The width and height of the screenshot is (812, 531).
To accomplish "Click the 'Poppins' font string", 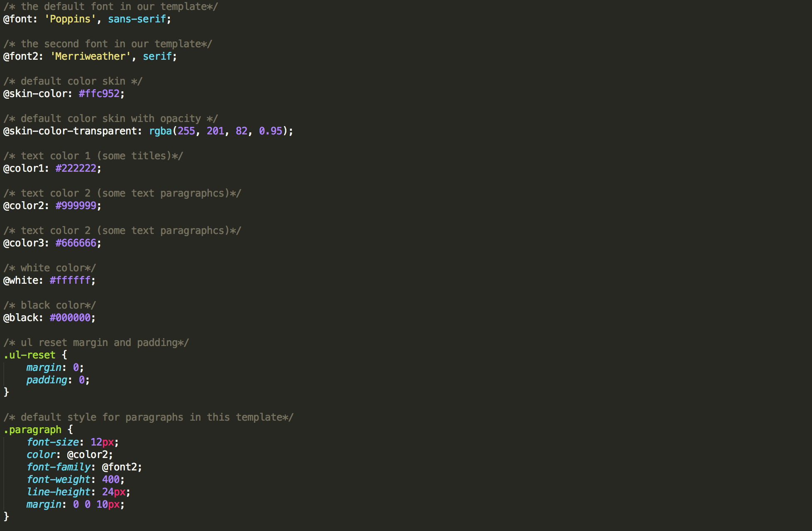I will (70, 19).
